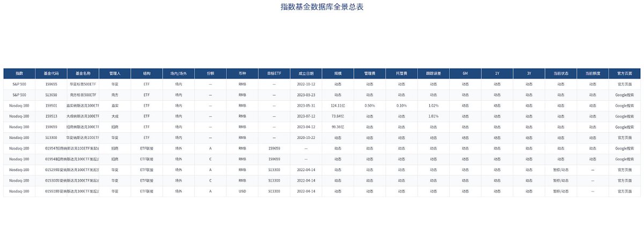644x252 pixels.
Task: Click the 指数 column header
Action: (x=19, y=73)
